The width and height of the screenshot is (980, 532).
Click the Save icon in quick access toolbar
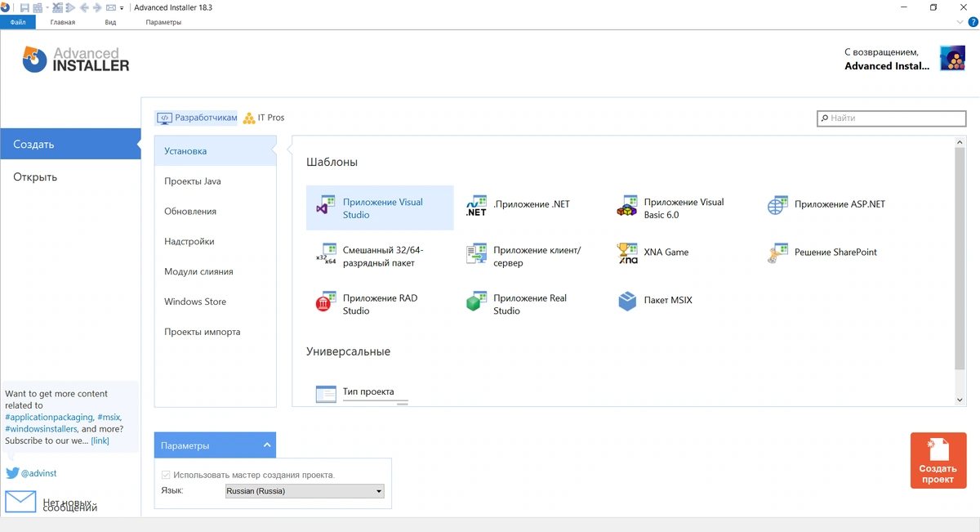(25, 7)
